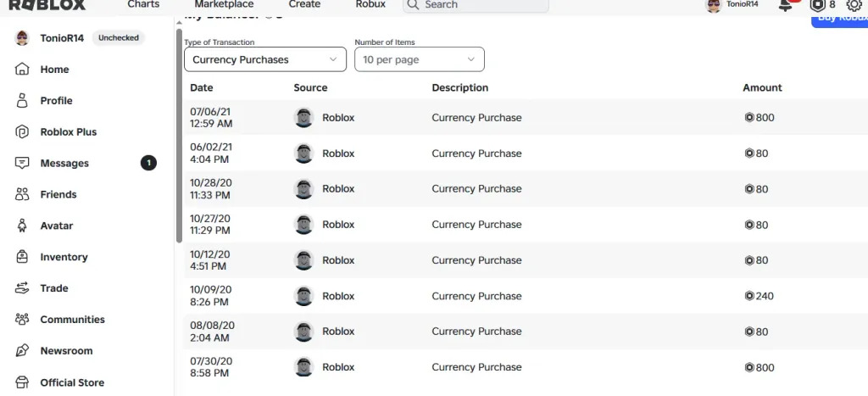Image resolution: width=868 pixels, height=396 pixels.
Task: Click the TonioR14 avatar in sidebar
Action: pos(22,37)
